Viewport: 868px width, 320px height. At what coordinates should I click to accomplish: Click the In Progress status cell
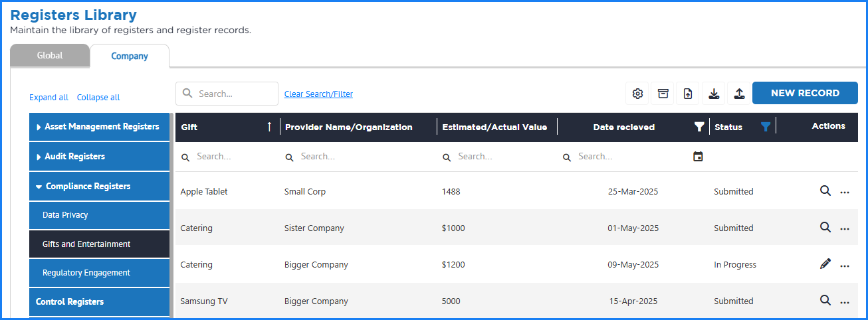pyautogui.click(x=735, y=265)
